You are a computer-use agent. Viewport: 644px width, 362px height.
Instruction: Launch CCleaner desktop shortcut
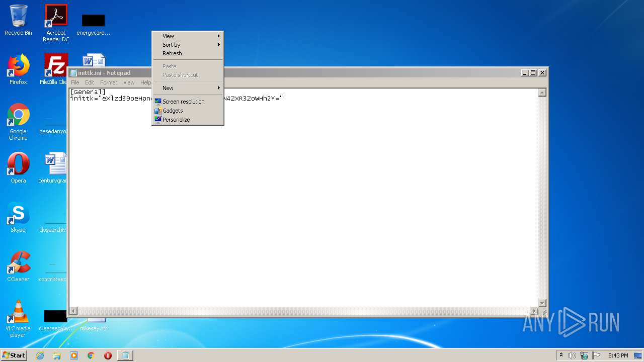coord(18,266)
